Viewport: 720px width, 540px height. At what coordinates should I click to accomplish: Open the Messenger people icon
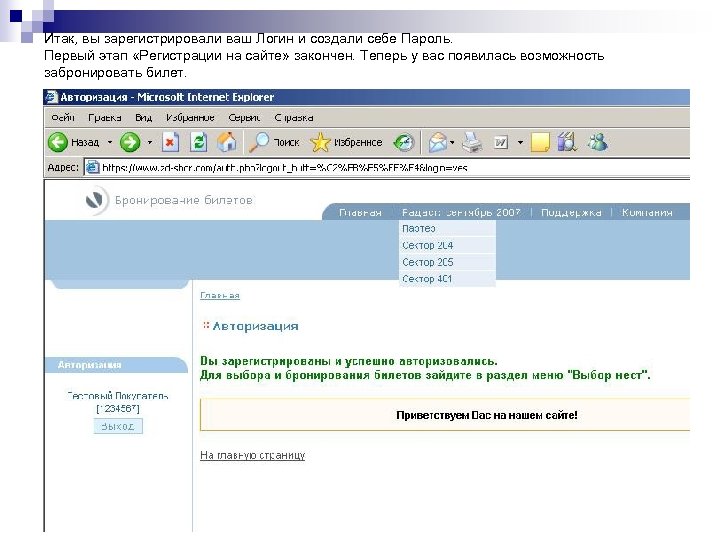click(x=597, y=142)
